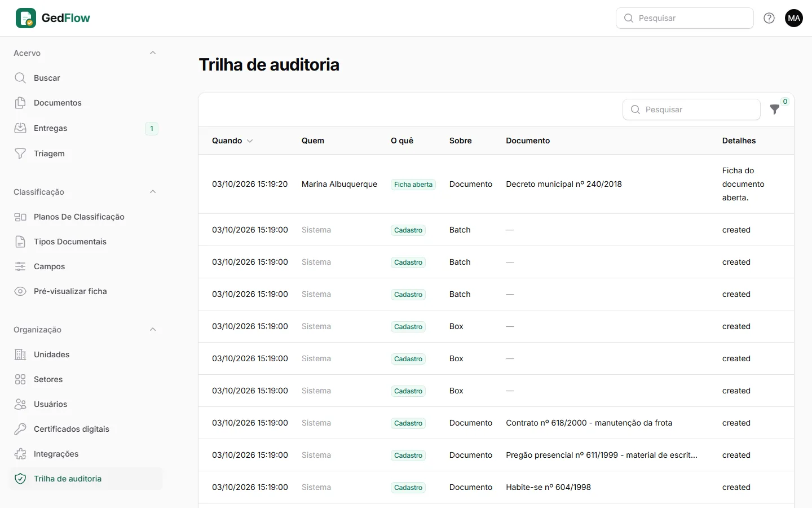Click the Tipos Documentais file icon
This screenshot has height=508, width=812.
point(20,242)
